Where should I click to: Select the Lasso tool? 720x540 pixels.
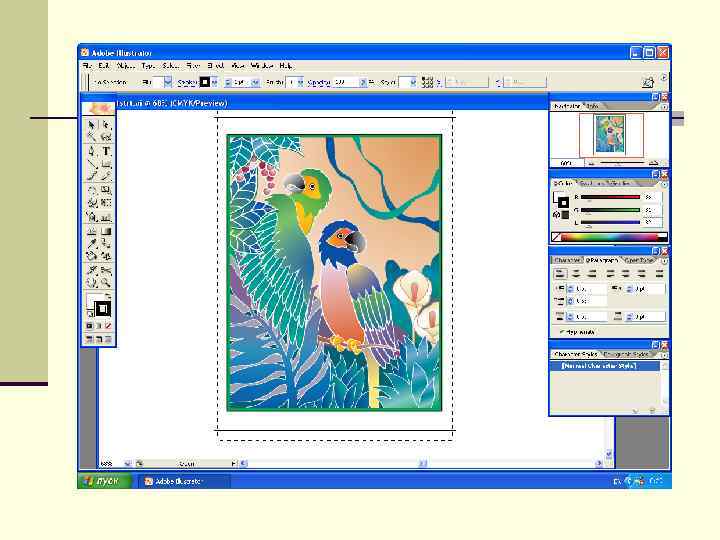click(106, 137)
